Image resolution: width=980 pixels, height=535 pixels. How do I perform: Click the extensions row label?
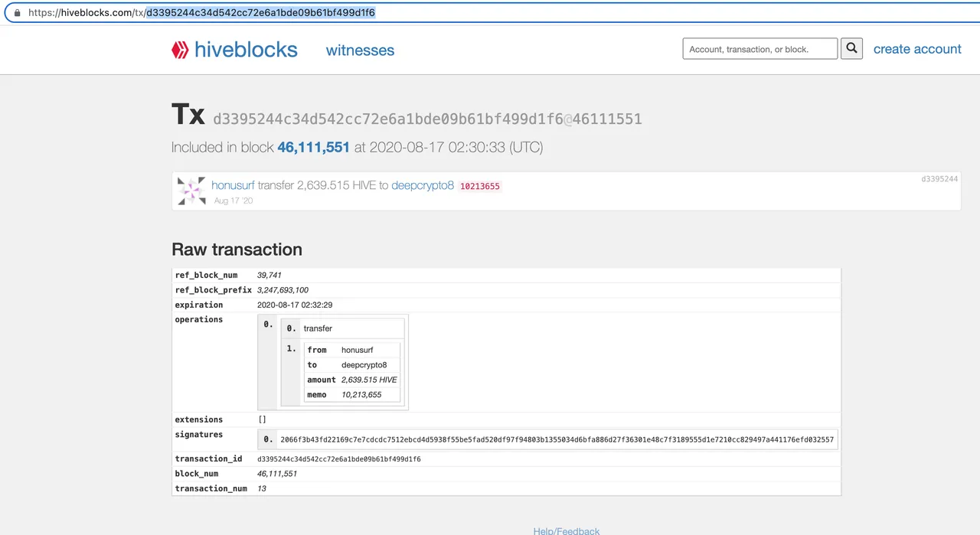tap(199, 419)
